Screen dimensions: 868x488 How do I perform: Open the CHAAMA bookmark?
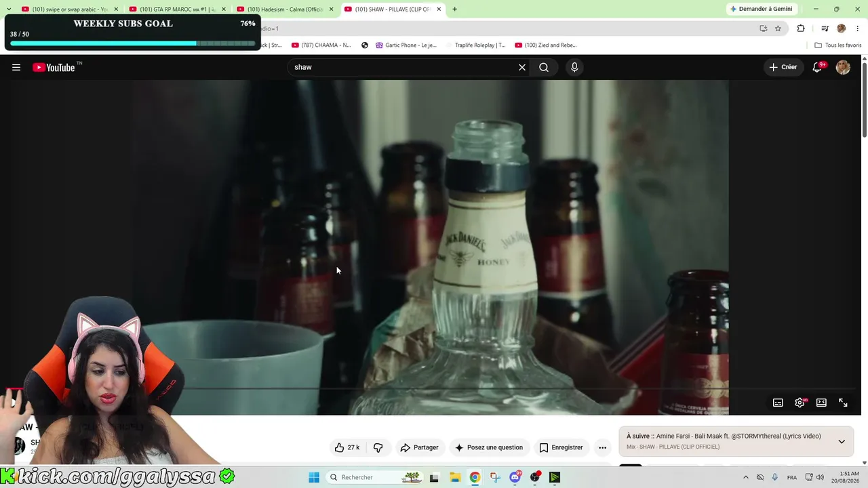point(321,45)
